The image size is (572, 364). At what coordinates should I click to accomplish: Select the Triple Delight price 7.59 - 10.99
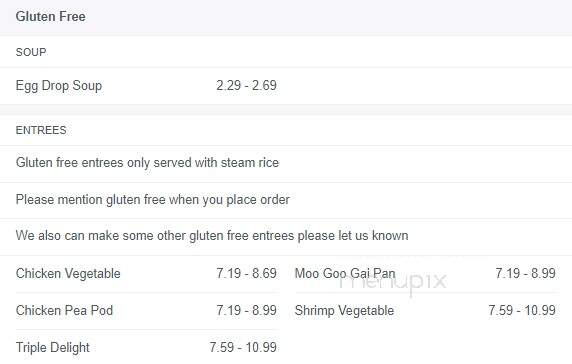(x=243, y=348)
